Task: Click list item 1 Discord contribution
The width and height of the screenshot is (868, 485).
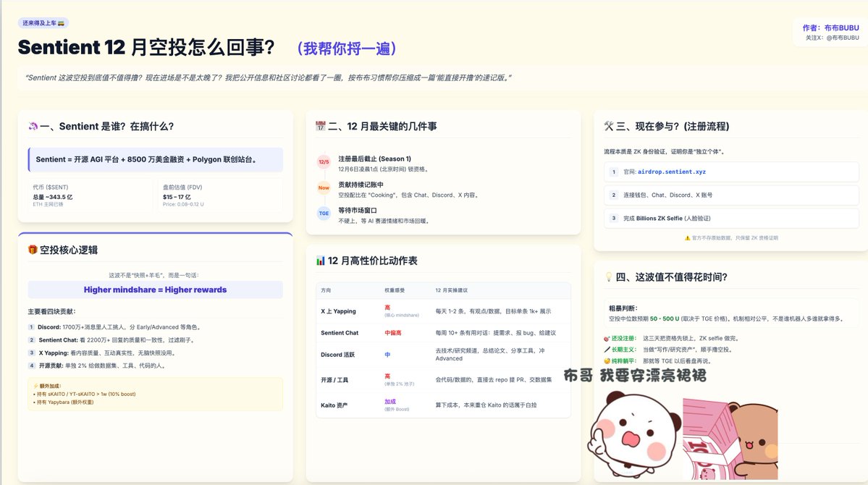Action: [x=115, y=327]
